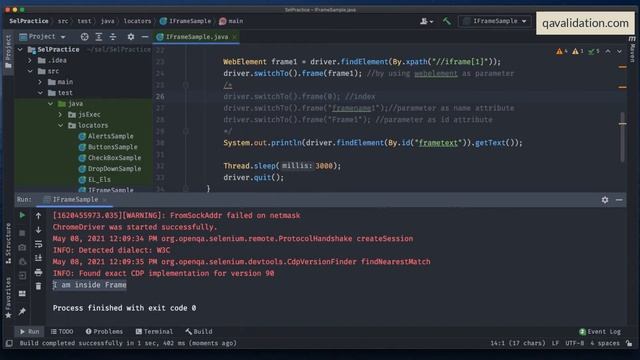Rerun IFrameSample with the green play icon
This screenshot has width=640, height=360.
pos(22,215)
